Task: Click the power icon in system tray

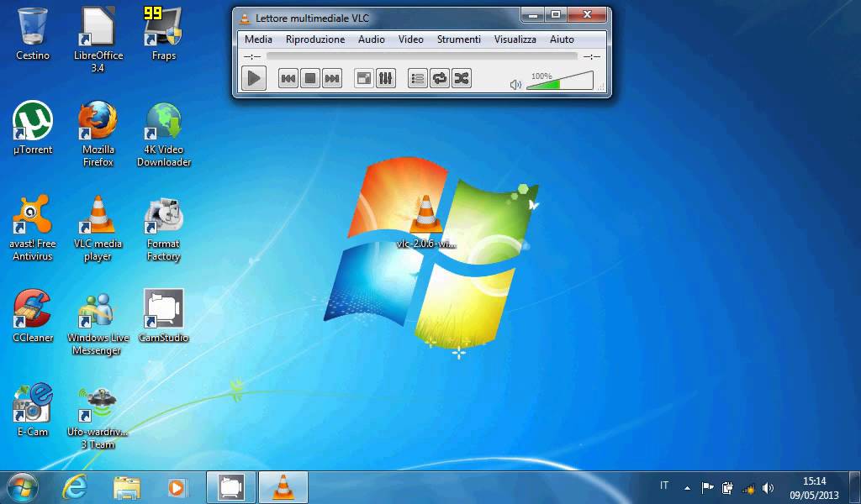Action: pos(727,487)
